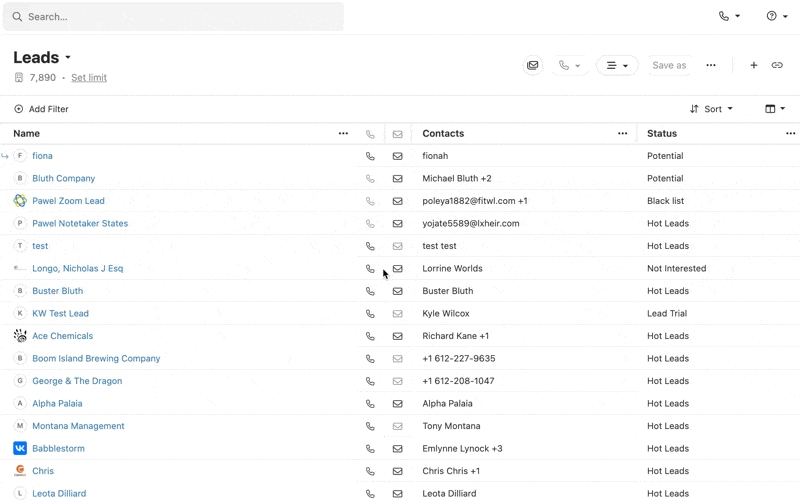Click the Add Filter button
The width and height of the screenshot is (800, 502).
(x=41, y=109)
